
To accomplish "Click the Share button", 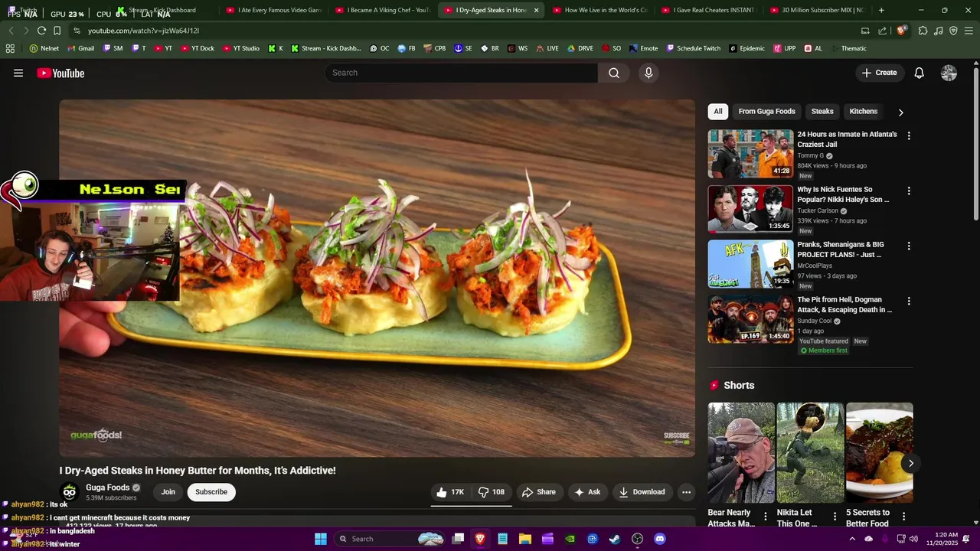I will click(538, 492).
